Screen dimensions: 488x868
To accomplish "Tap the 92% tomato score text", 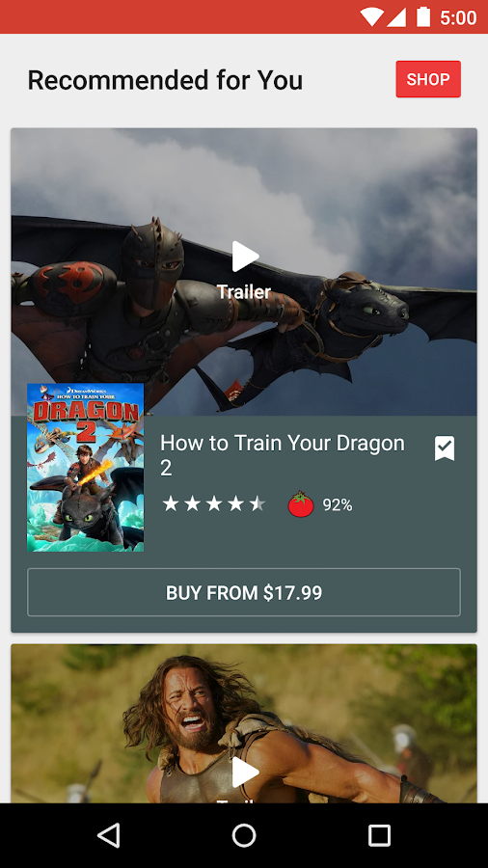I will click(338, 504).
